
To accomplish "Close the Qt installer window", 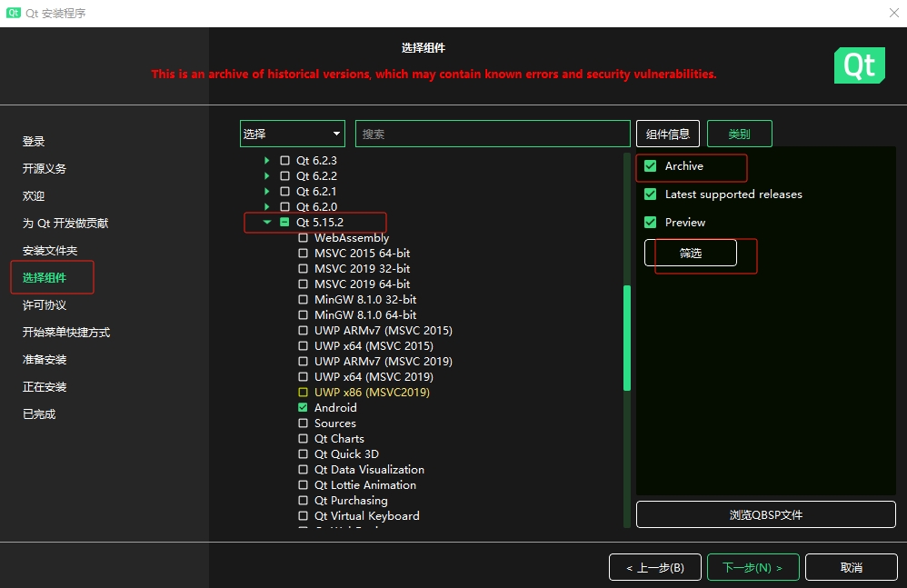I will coord(893,13).
